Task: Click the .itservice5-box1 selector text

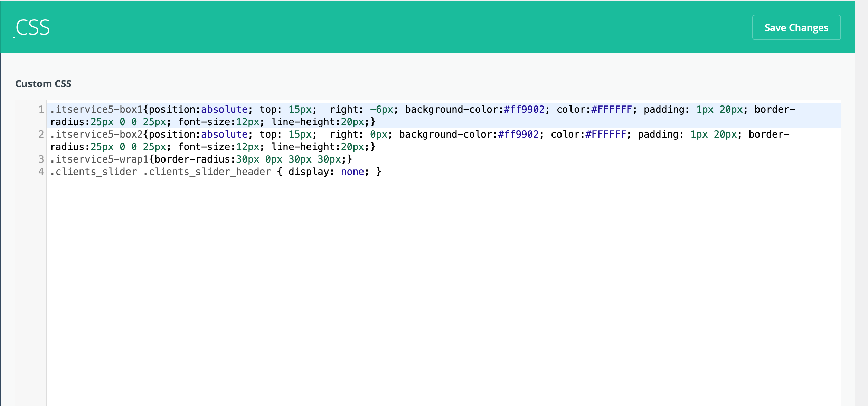Action: [96, 109]
